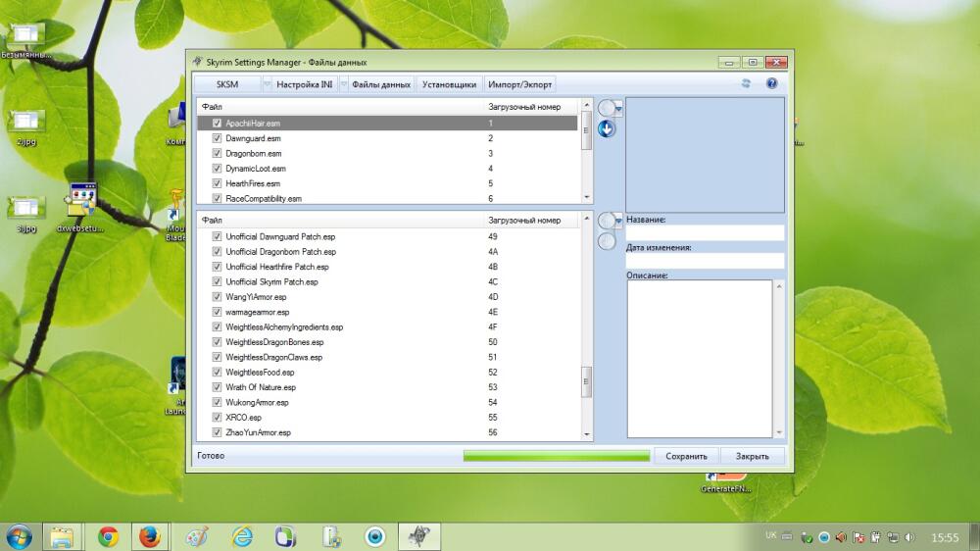This screenshot has width=980, height=551.
Task: Click the lowest disabled round button beside the lower list
Action: 606,241
